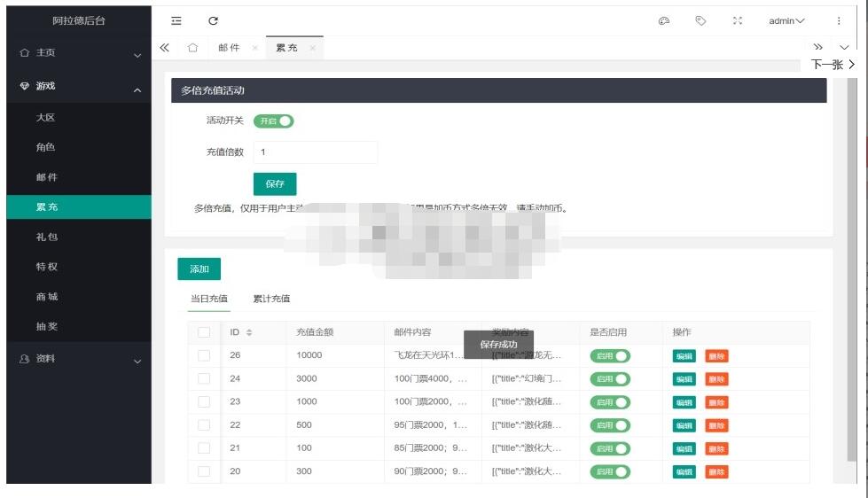Check the checkbox for row ID 24
868x498 pixels.
[204, 378]
